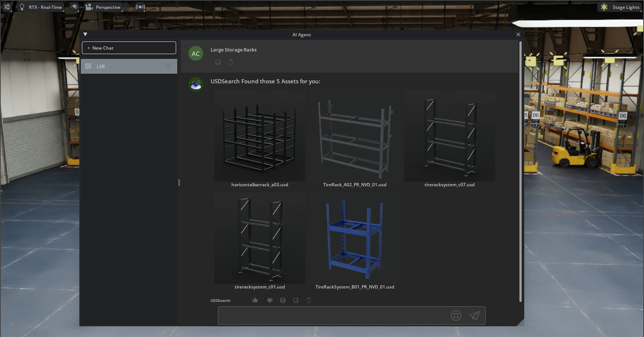Open viewport settings sliders icon

coord(7,7)
